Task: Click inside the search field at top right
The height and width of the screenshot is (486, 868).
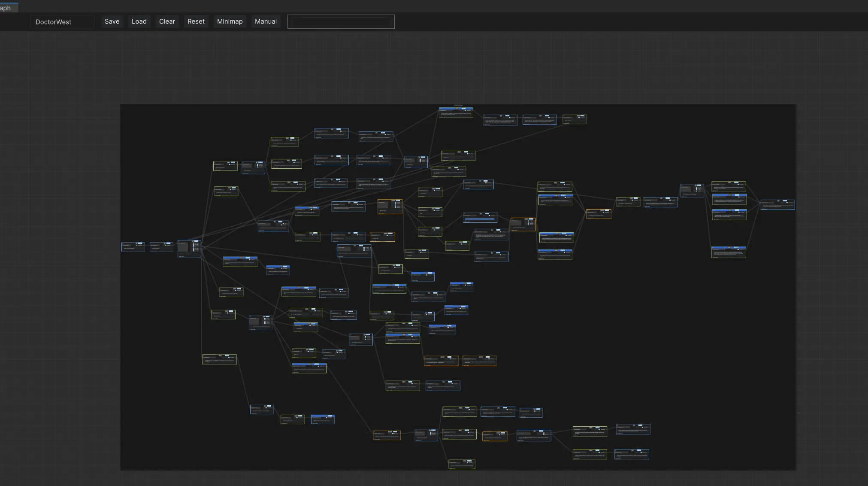Action: click(341, 21)
